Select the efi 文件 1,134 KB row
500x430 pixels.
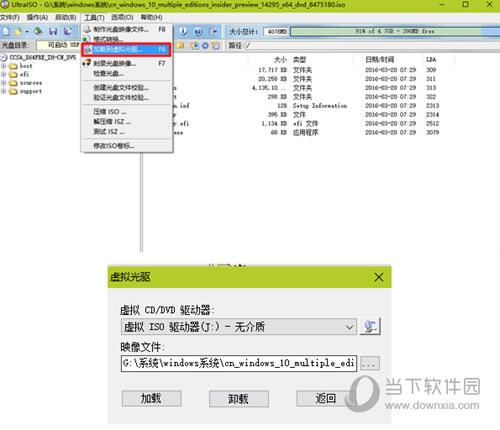click(307, 123)
